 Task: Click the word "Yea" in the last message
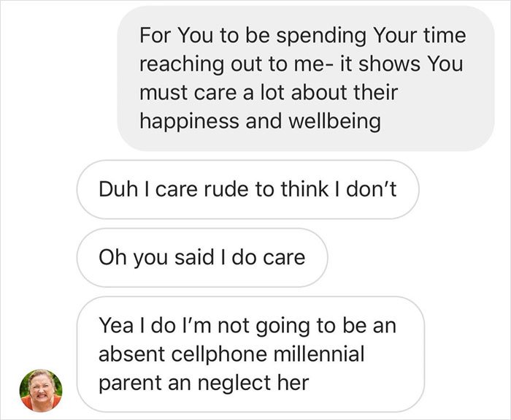(x=115, y=326)
